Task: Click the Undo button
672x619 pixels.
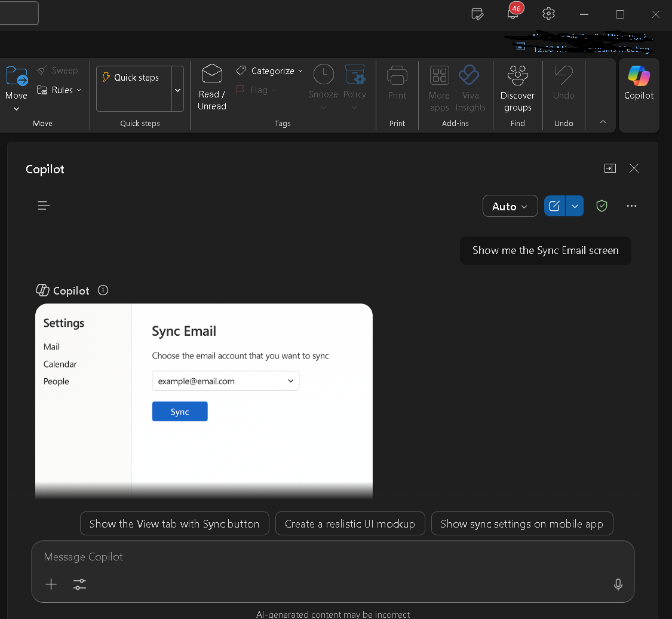Action: [x=563, y=82]
